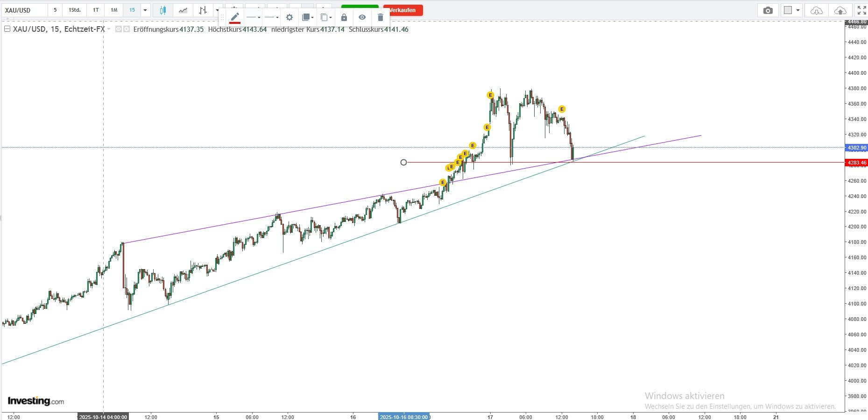Select the 1M timeframe tab

pyautogui.click(x=114, y=10)
